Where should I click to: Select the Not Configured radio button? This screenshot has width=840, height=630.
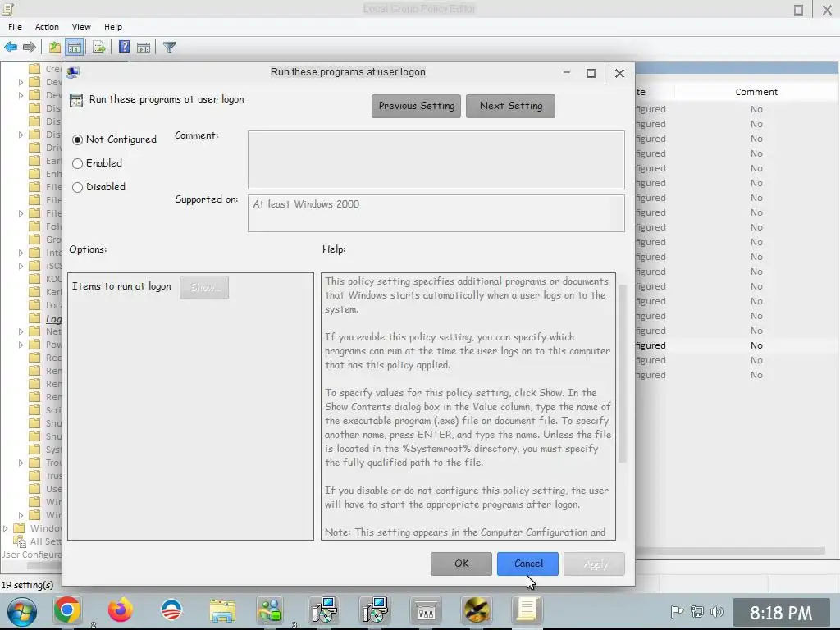(x=77, y=139)
